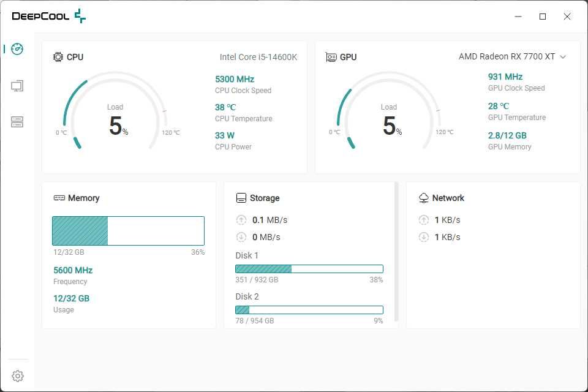
Task: Click the 5600 MHz memory frequency value
Action: click(x=73, y=270)
